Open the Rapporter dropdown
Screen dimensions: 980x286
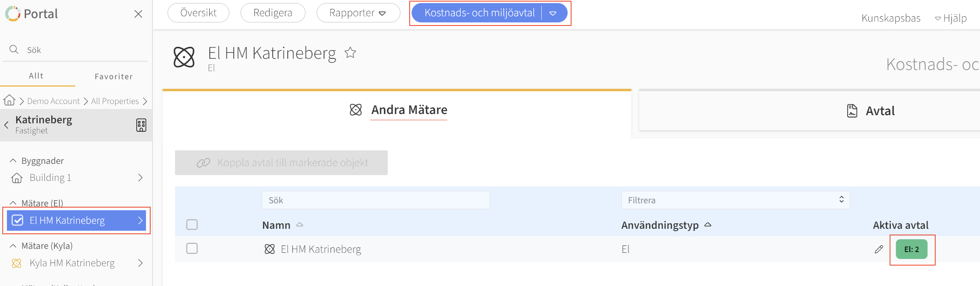[x=358, y=13]
